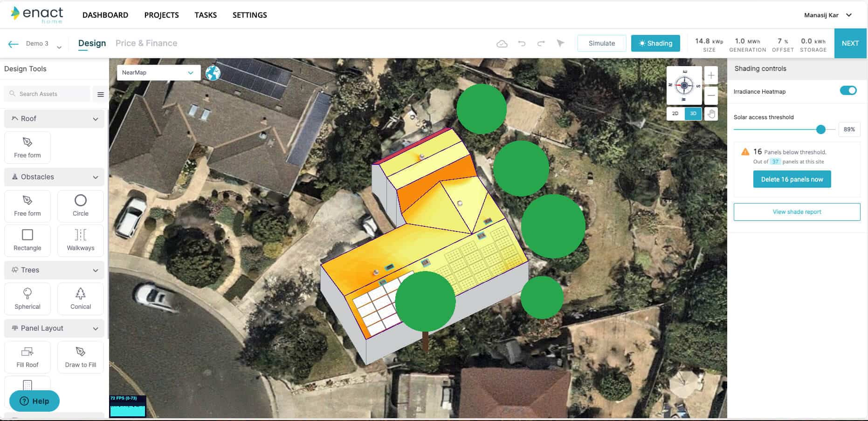The width and height of the screenshot is (868, 421).
Task: Click the undo arrow icon
Action: 522,43
